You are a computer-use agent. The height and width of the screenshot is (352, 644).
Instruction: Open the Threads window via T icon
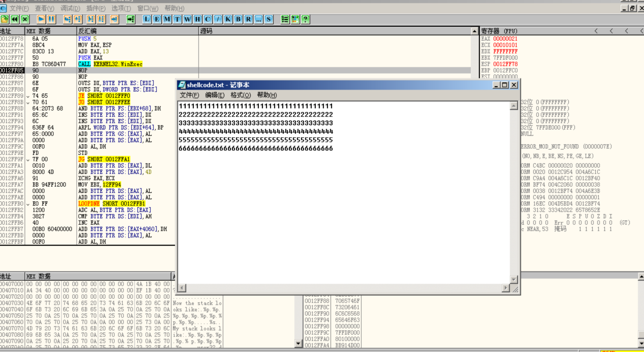pos(177,19)
